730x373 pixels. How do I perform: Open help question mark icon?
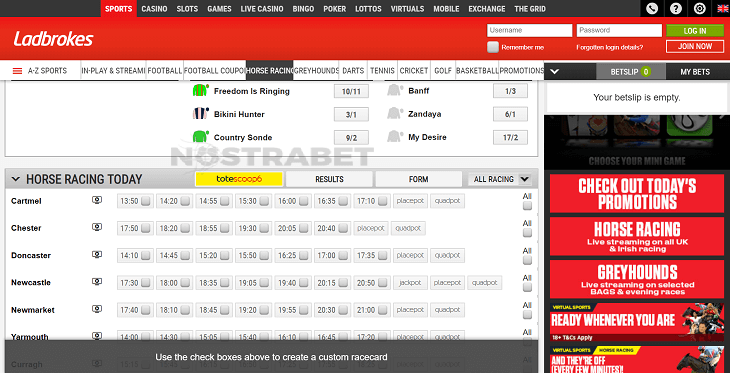(x=676, y=8)
